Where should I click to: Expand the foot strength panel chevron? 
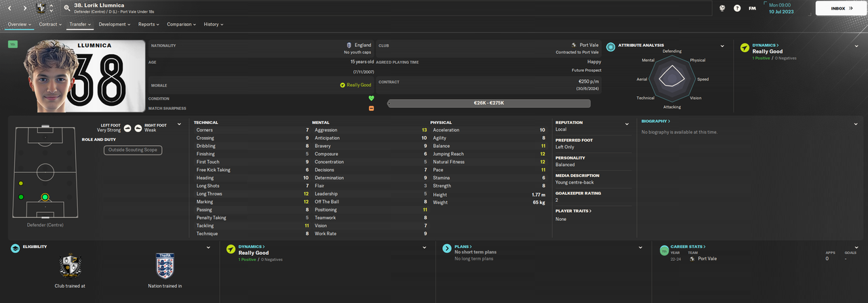point(179,124)
